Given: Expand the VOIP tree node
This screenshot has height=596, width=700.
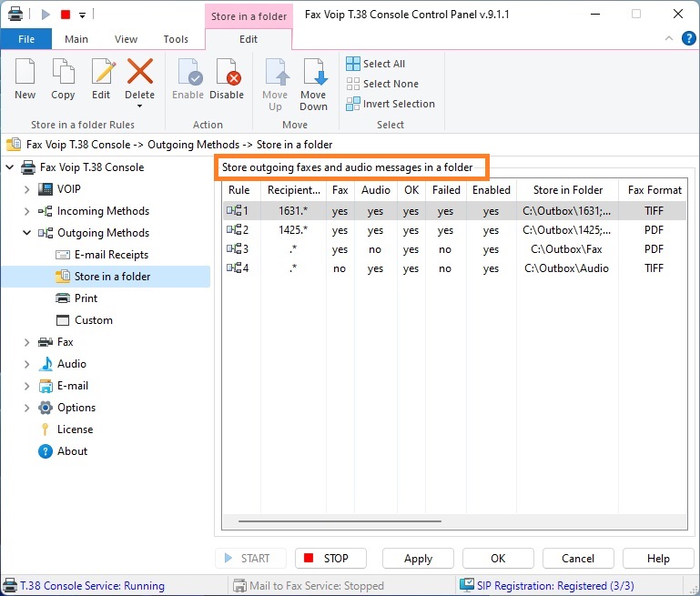Looking at the screenshot, I should pyautogui.click(x=26, y=189).
